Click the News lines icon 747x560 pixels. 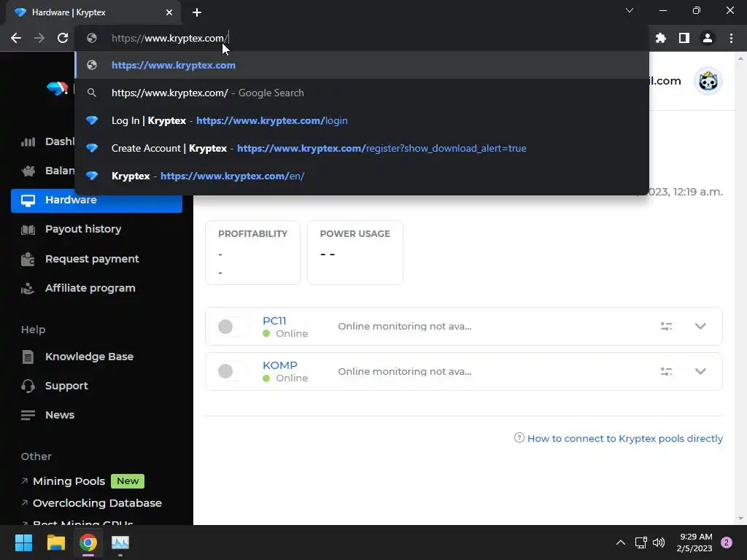tap(28, 415)
